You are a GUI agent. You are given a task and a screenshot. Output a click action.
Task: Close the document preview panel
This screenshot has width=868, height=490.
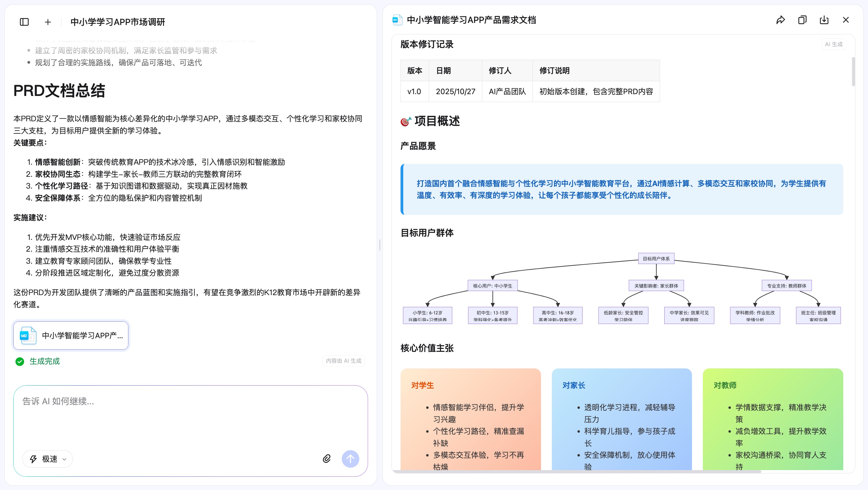(x=846, y=20)
